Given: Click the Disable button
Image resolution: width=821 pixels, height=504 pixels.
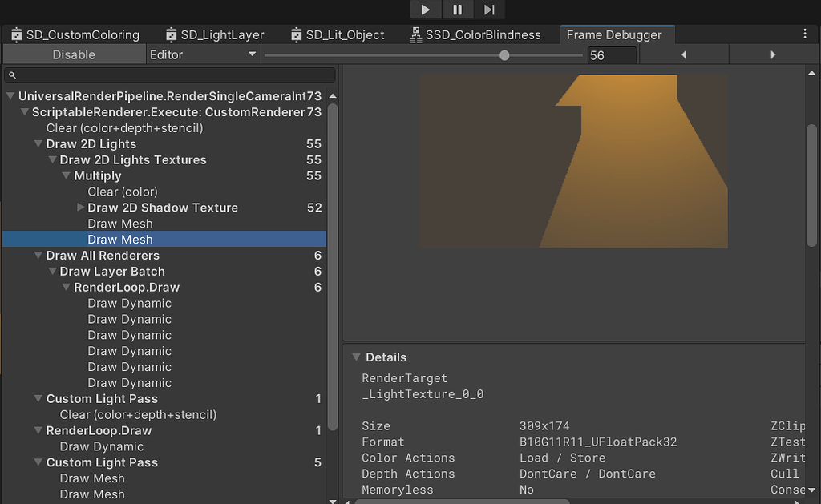Looking at the screenshot, I should pyautogui.click(x=74, y=54).
